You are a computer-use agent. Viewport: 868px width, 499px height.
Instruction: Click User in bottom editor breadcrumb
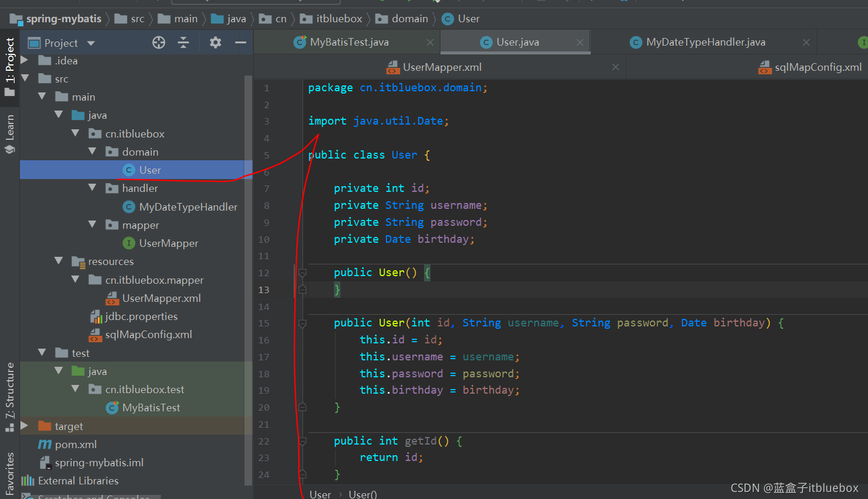[320, 494]
